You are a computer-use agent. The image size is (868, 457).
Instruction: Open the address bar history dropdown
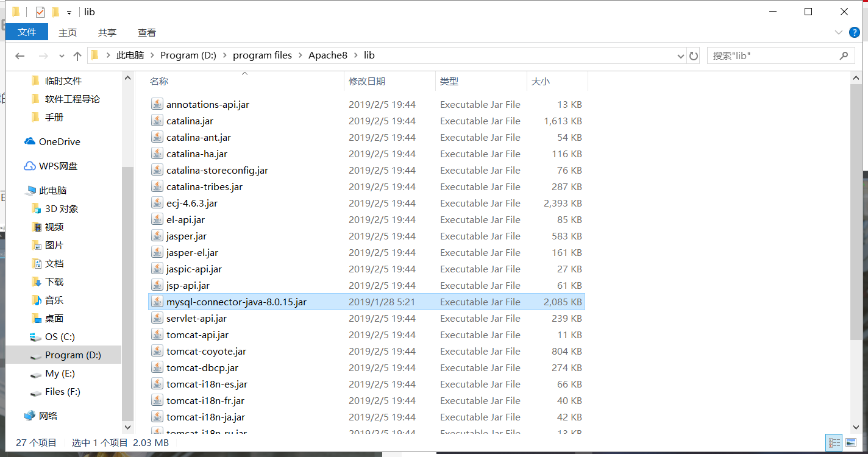(x=681, y=55)
